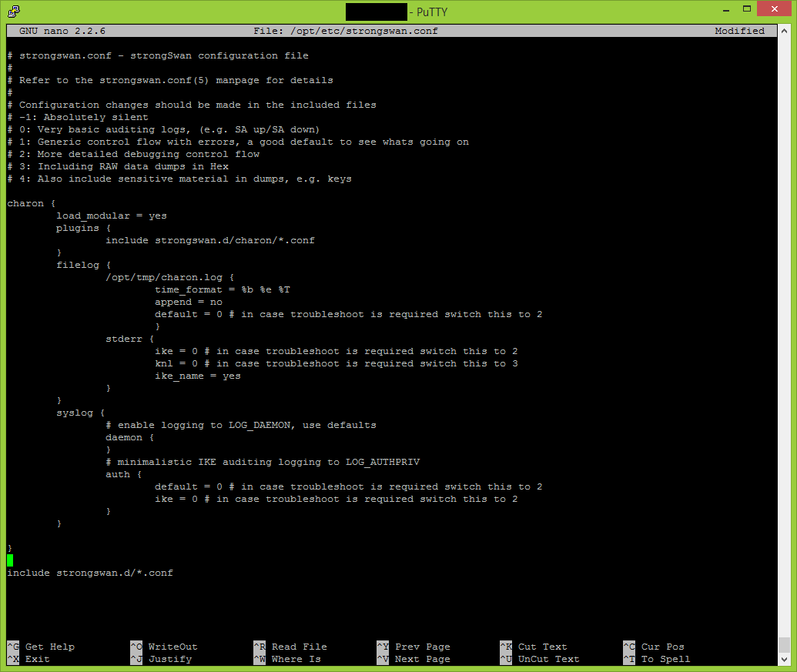Click the 'load_modular = yes' line

click(x=112, y=216)
